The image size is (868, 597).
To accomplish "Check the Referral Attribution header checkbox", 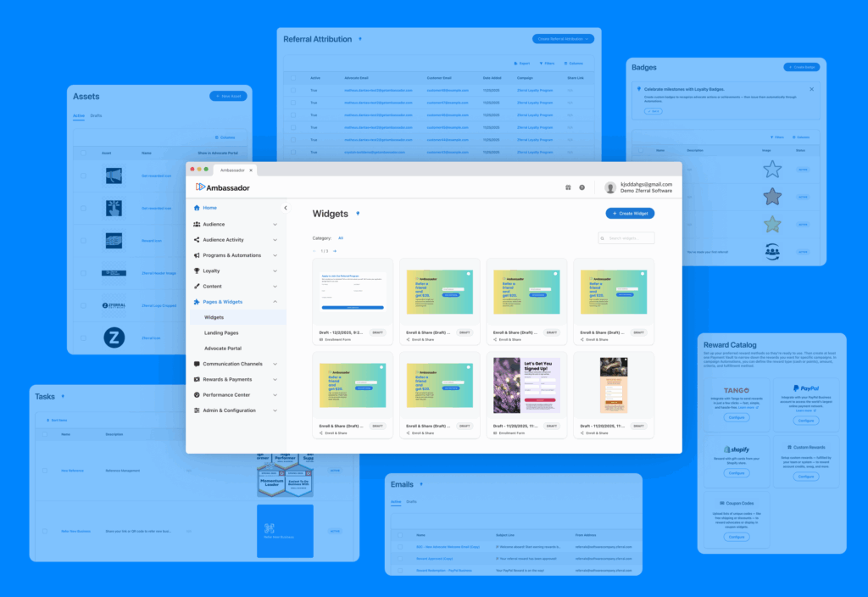I will (293, 76).
